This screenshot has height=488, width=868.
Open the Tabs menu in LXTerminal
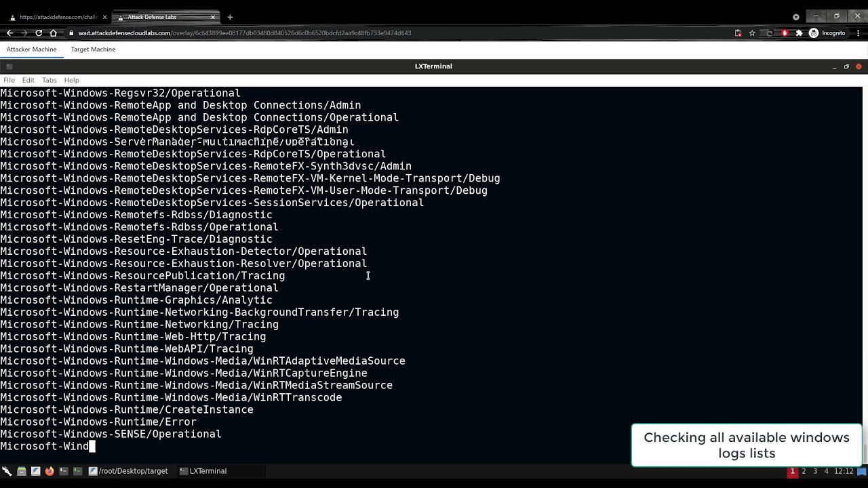[x=49, y=80]
